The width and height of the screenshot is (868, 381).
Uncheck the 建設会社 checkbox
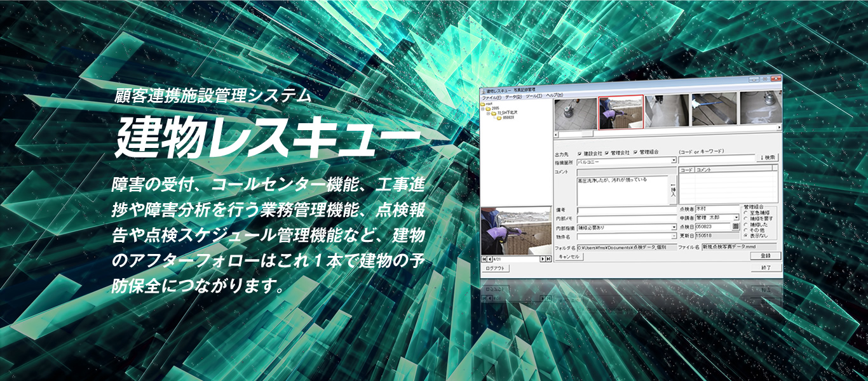[x=580, y=153]
